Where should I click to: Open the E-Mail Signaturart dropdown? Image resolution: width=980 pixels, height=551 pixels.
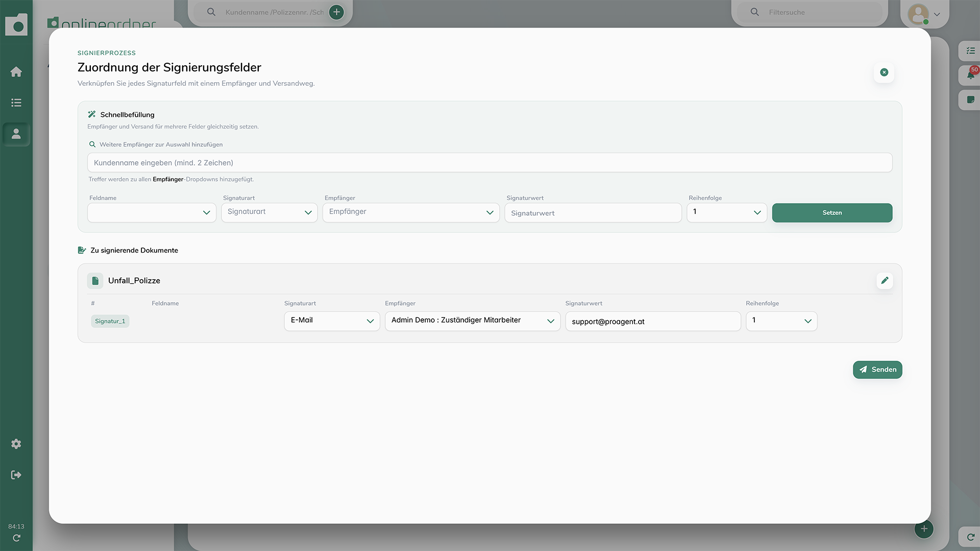click(332, 321)
